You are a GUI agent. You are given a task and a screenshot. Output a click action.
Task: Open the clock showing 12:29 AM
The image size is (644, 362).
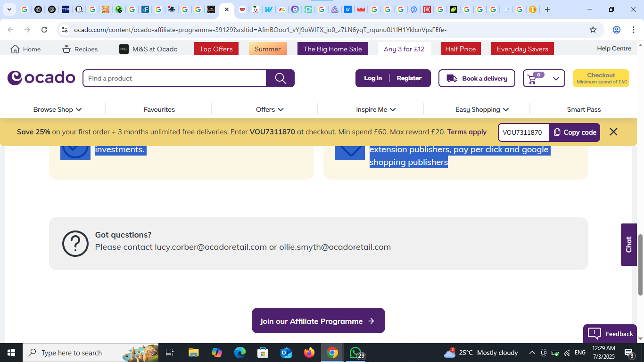[603, 353]
